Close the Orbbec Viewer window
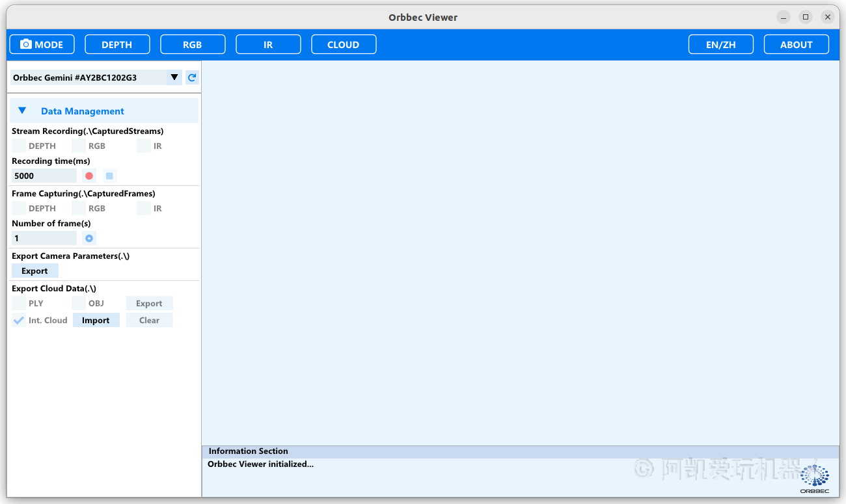846x504 pixels. [x=828, y=17]
